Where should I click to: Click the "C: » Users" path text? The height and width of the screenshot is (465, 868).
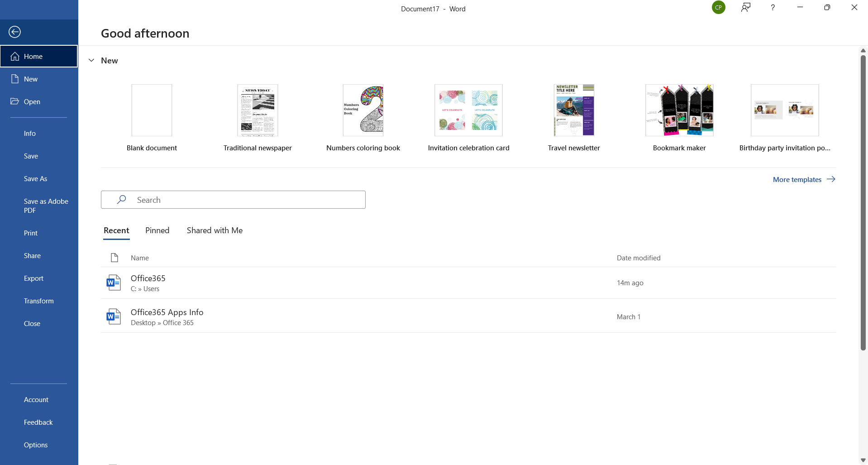145,289
